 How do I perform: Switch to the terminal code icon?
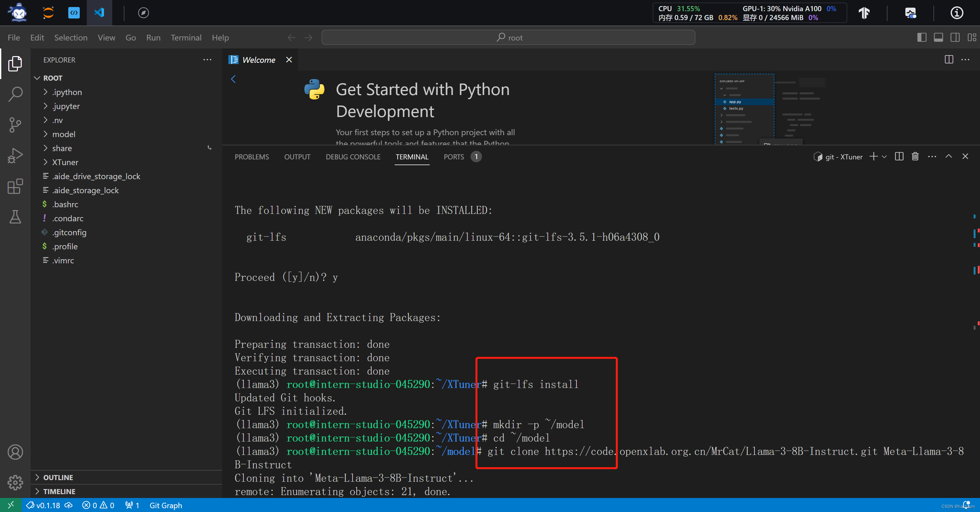point(74,12)
